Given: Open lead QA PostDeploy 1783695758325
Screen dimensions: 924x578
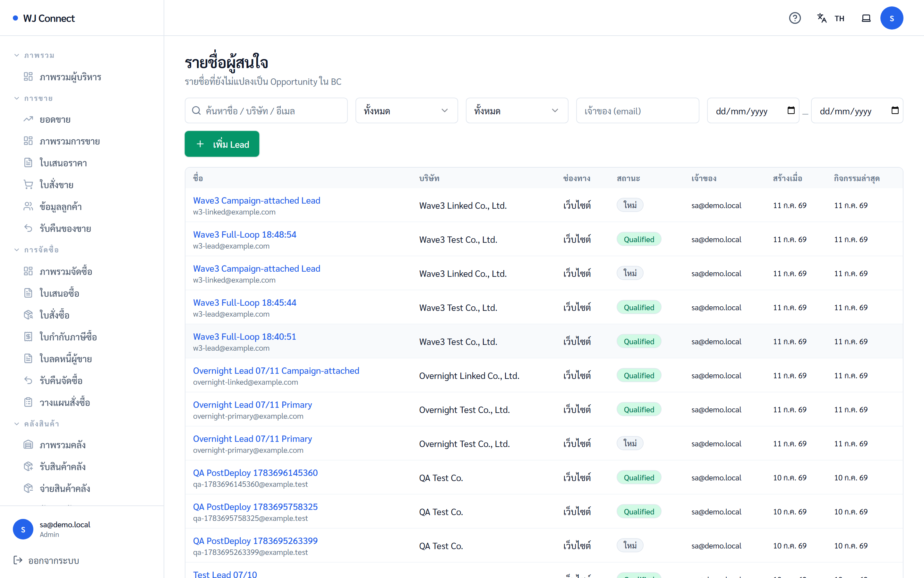Looking at the screenshot, I should tap(255, 506).
